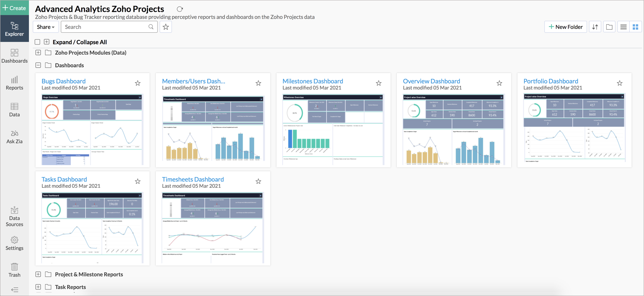
Task: Favorite the Bugs Dashboard star
Action: pos(138,83)
